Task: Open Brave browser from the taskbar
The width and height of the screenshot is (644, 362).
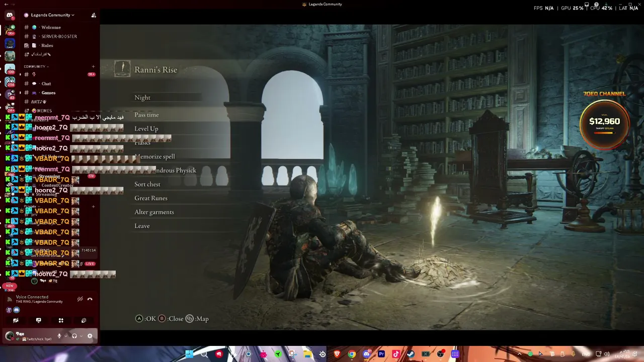Action: pos(337,354)
